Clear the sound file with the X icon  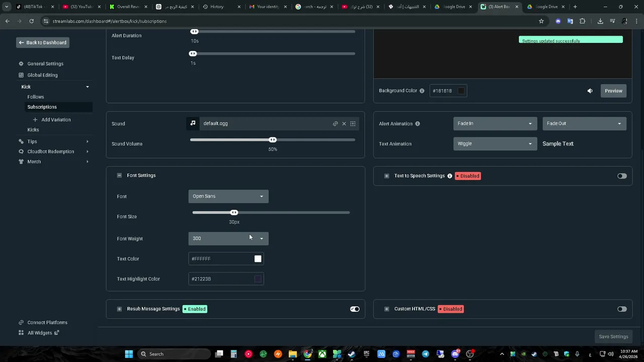[x=344, y=124]
